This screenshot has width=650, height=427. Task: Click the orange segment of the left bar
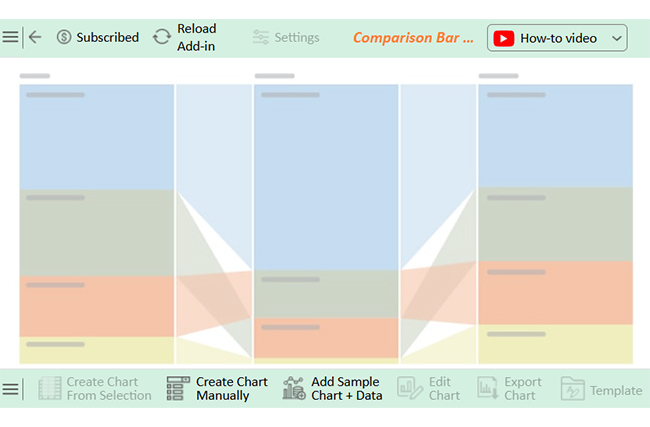click(x=97, y=306)
